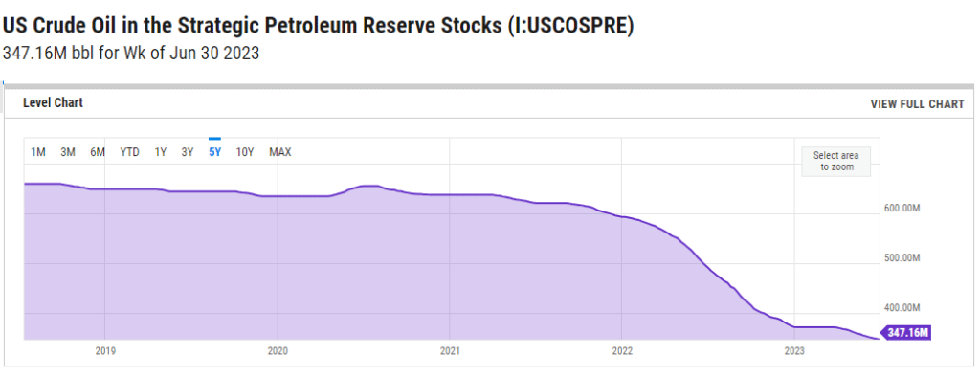Image resolution: width=980 pixels, height=377 pixels.
Task: Click the 2019 x-axis label
Action: pos(105,351)
